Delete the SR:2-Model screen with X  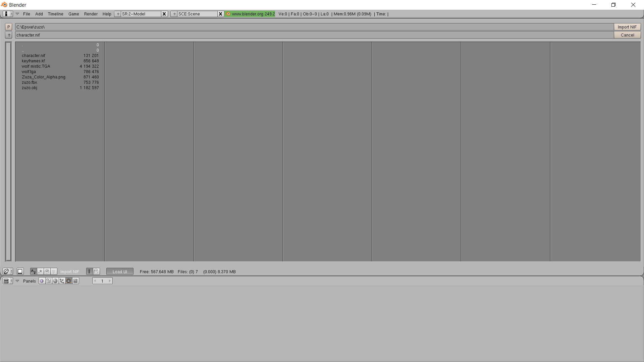(x=164, y=14)
